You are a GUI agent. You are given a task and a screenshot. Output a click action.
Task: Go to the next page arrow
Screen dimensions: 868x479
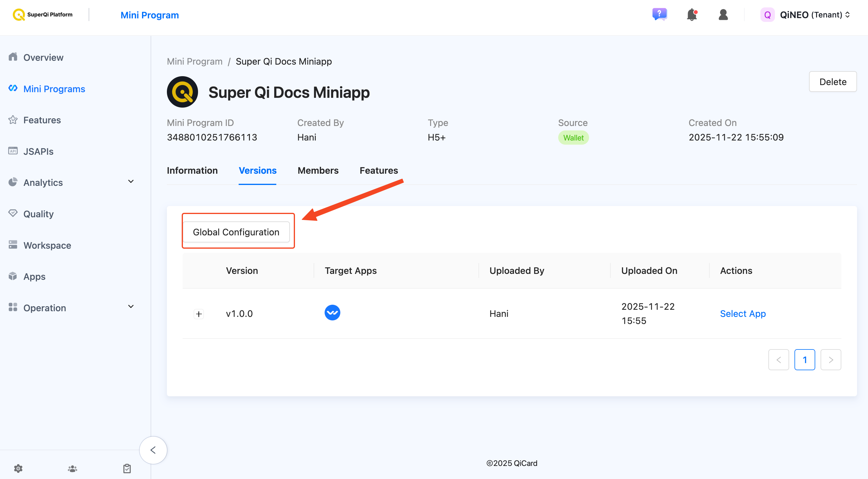831,360
